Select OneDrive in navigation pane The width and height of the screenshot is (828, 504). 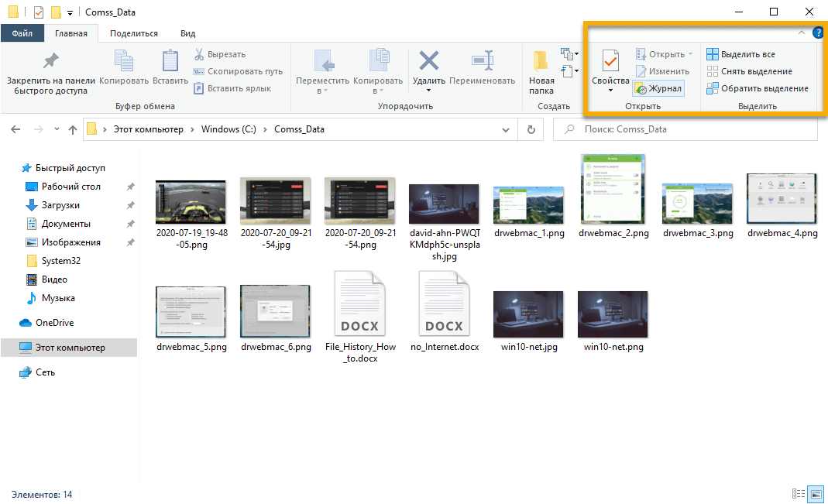54,323
